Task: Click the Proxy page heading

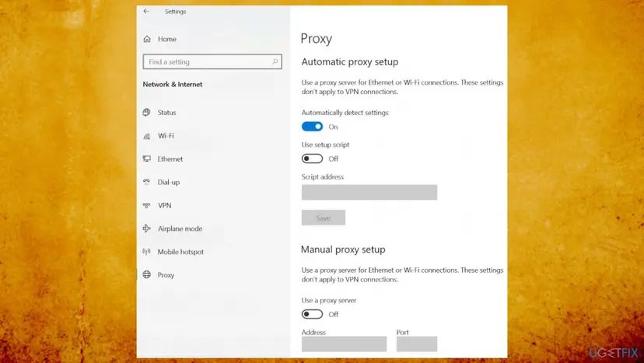Action: click(x=317, y=39)
